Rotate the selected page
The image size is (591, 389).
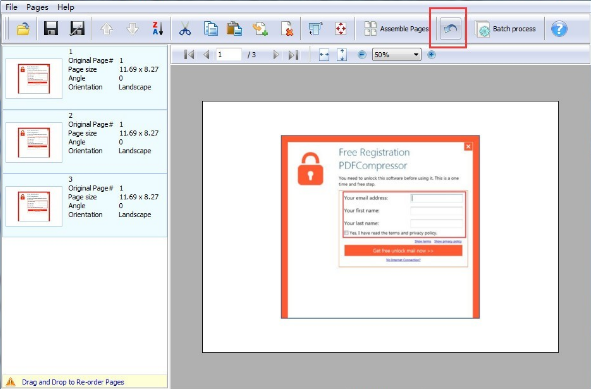tap(315, 29)
